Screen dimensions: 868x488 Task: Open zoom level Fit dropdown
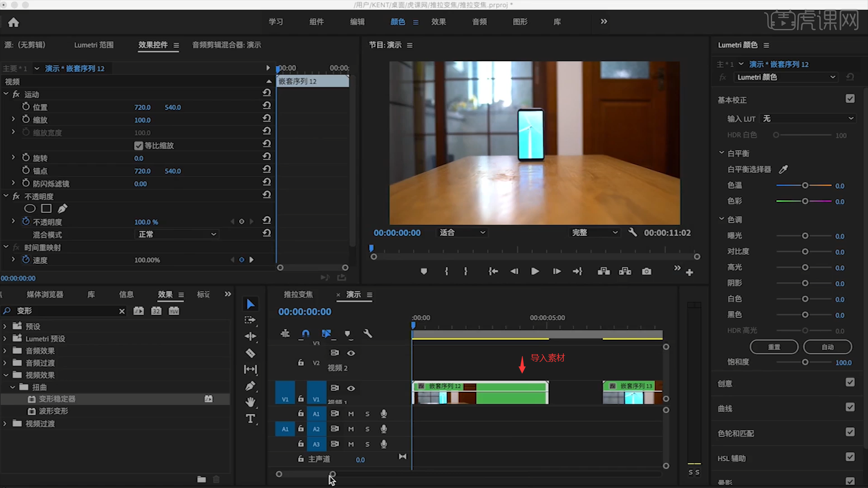coord(462,232)
